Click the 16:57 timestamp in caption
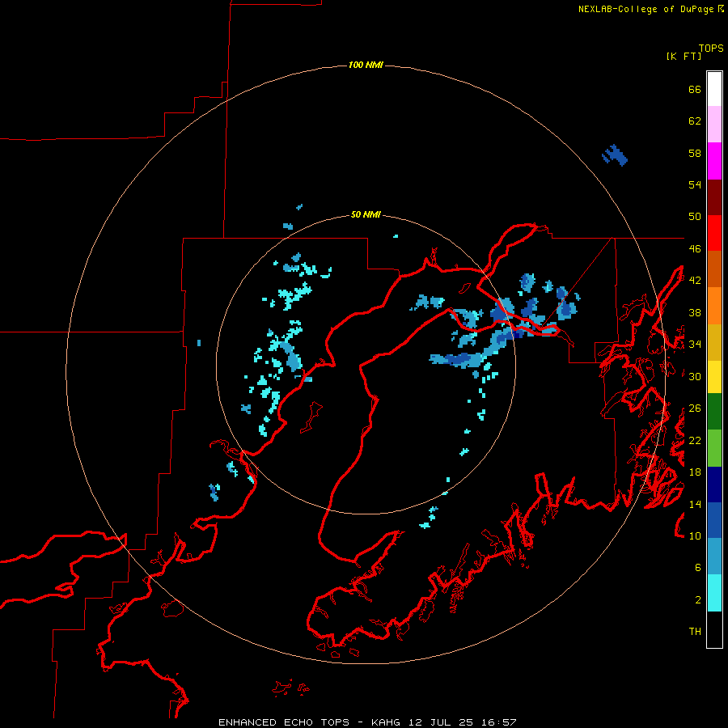 [x=497, y=722]
